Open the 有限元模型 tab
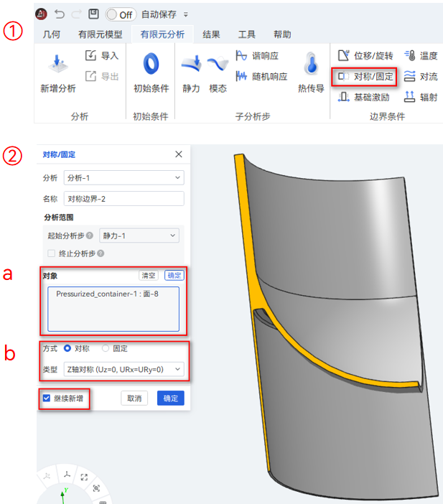 [x=101, y=34]
